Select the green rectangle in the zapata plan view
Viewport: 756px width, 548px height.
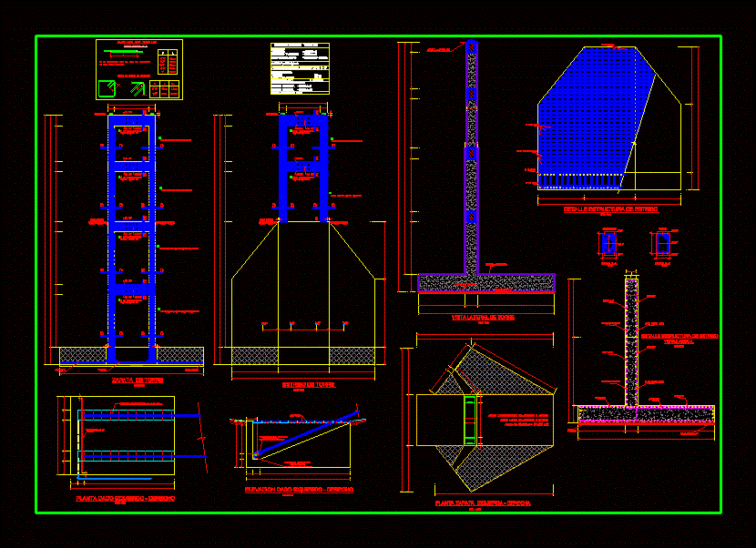point(470,420)
